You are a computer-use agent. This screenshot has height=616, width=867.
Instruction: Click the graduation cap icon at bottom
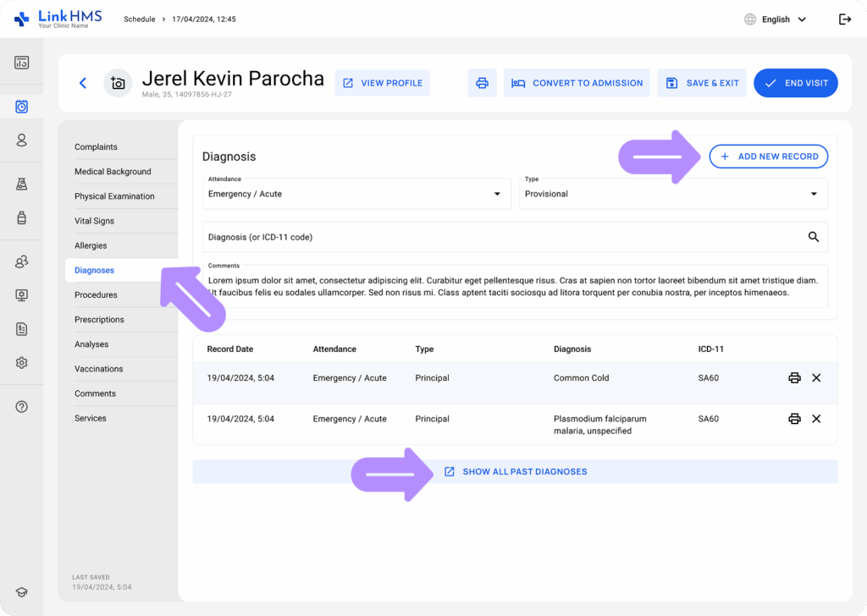click(22, 592)
